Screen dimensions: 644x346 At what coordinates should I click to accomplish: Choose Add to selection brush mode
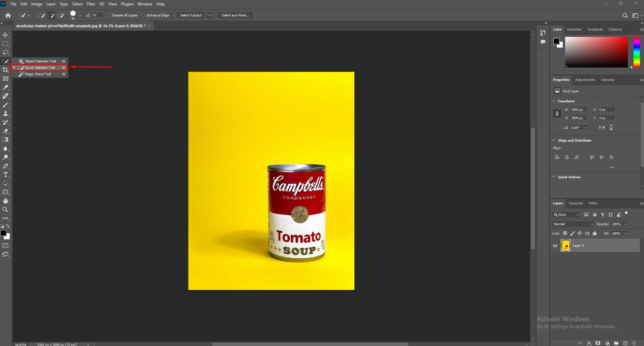(51, 15)
